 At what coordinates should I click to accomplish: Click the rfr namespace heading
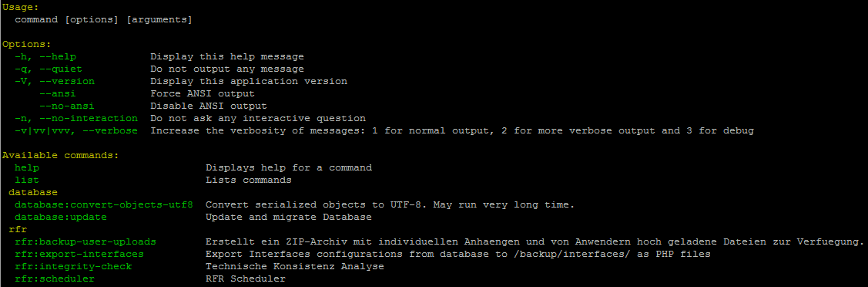pos(18,229)
